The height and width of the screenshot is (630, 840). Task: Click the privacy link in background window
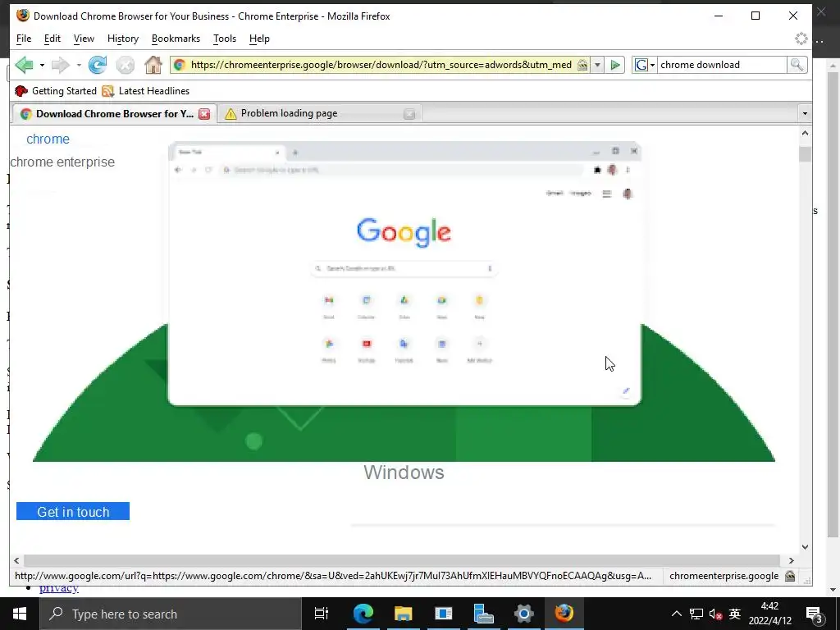pos(59,588)
